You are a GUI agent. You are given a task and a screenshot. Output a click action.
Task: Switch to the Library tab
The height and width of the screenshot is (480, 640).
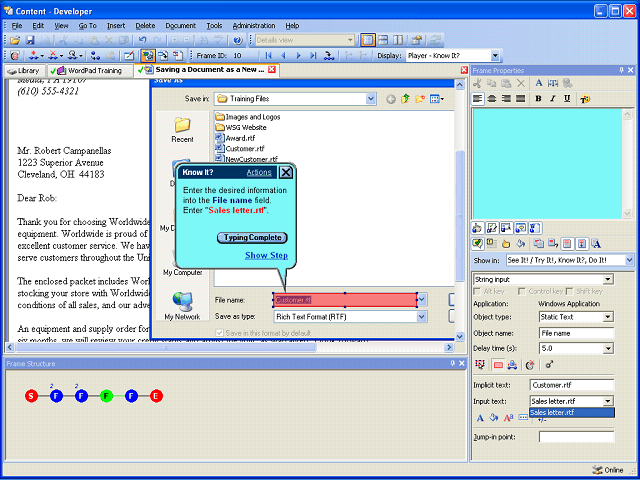coord(24,71)
